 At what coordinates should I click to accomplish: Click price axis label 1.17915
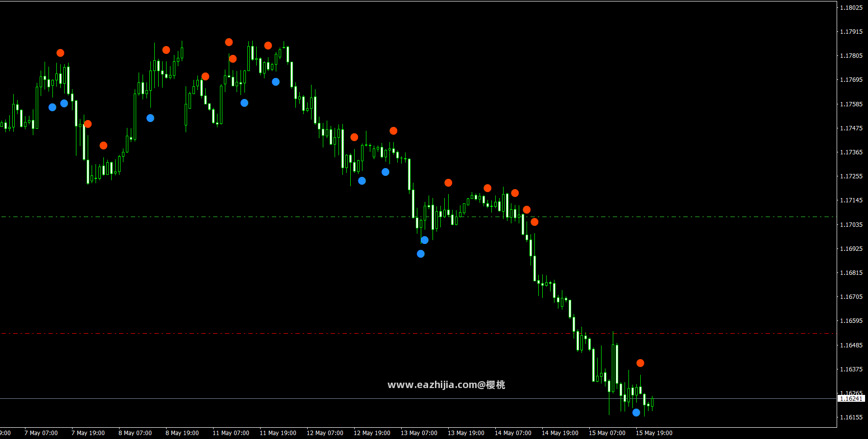click(x=851, y=32)
